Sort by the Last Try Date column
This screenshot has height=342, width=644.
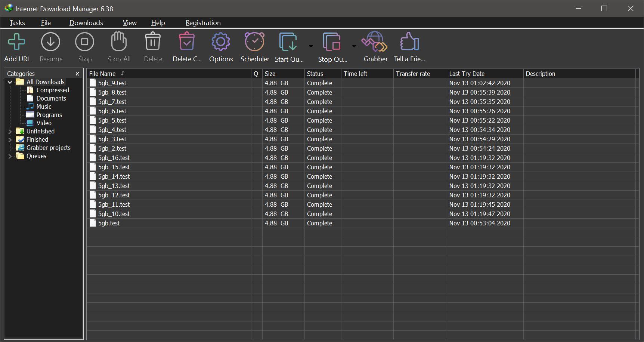(485, 74)
